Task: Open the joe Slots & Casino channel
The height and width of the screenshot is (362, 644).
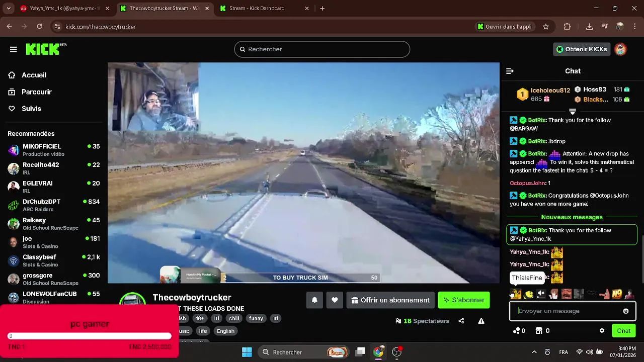Action: click(54, 242)
